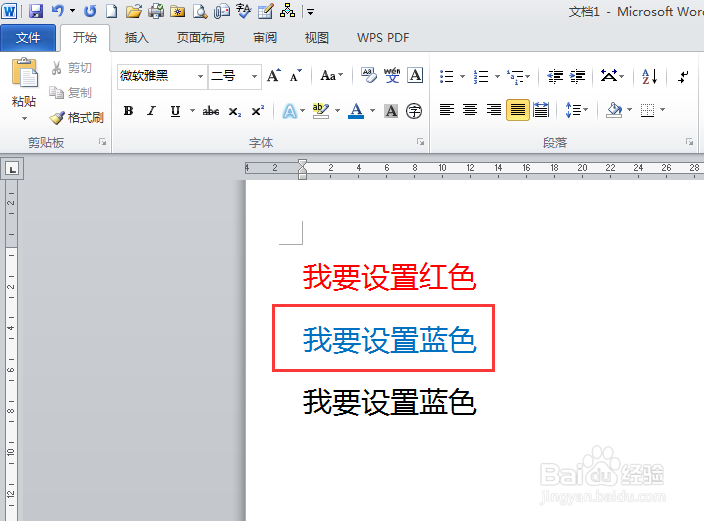
Task: Click the superscript X² icon
Action: (257, 111)
